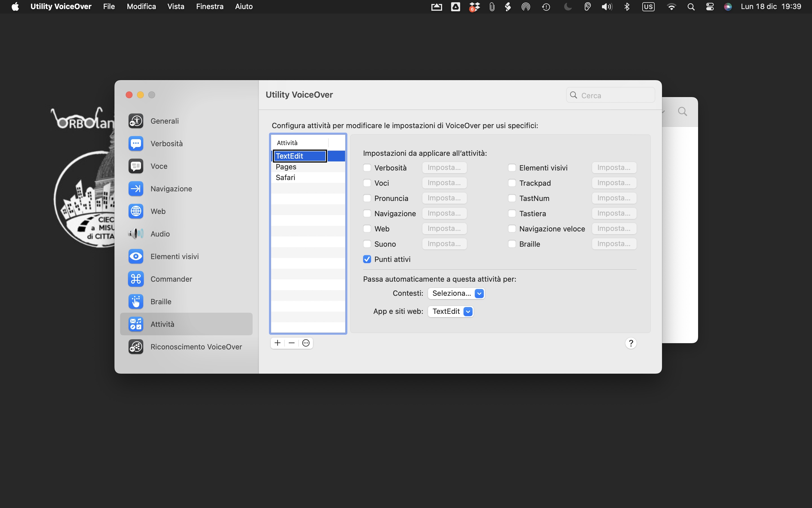812x508 pixels.
Task: Open the Vista menu
Action: (x=176, y=7)
